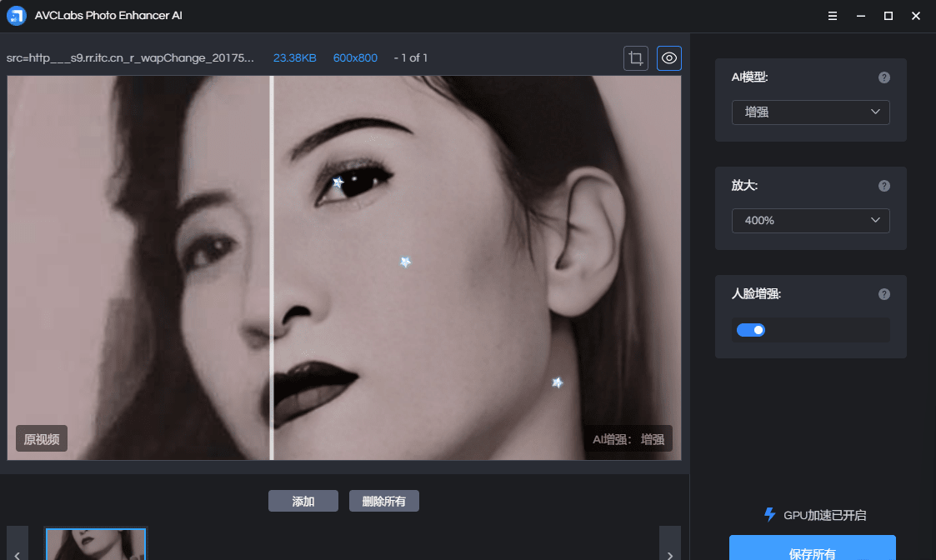Disable the 人脸增强 toggle switch

750,330
